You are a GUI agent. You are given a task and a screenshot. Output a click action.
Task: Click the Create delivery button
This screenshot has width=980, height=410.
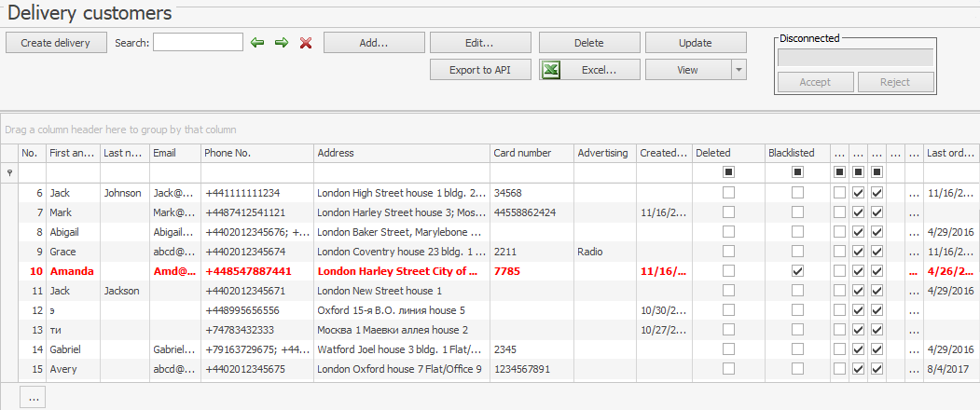[x=56, y=43]
